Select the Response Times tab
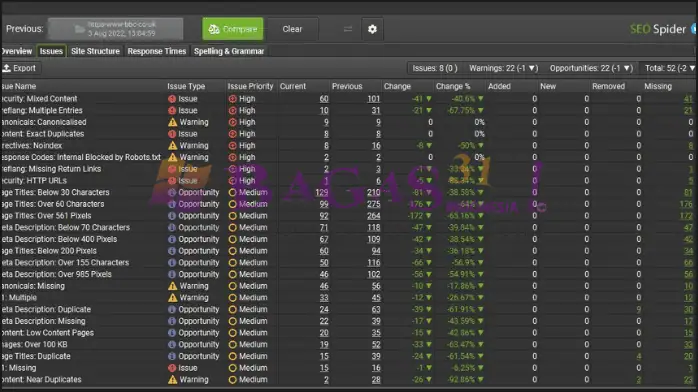 [x=157, y=51]
